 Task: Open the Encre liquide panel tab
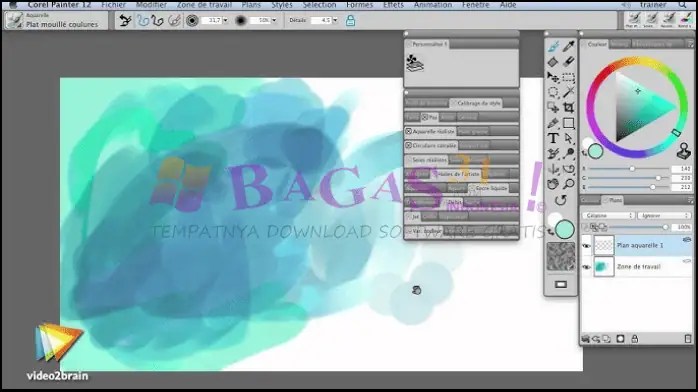point(489,188)
